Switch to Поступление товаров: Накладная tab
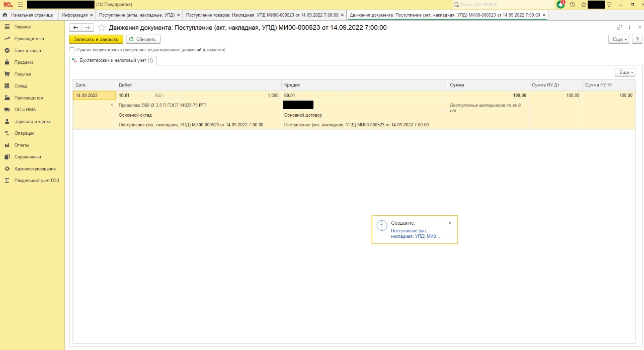 click(x=262, y=15)
